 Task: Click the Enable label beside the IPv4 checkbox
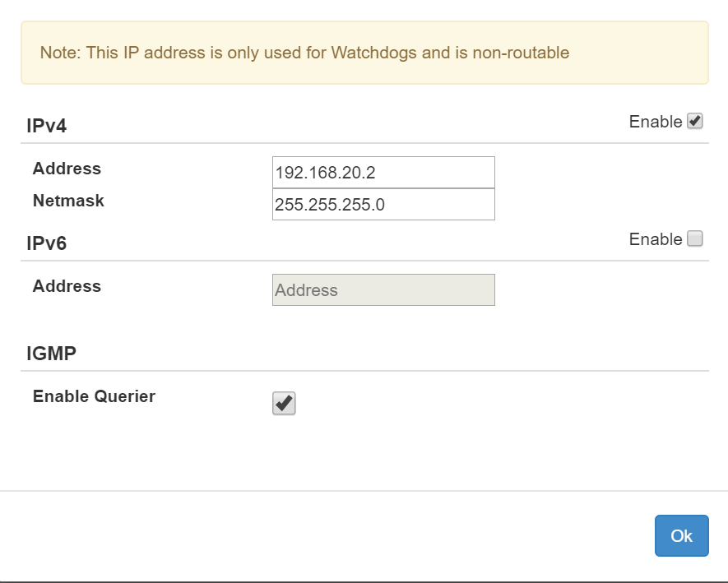point(655,122)
